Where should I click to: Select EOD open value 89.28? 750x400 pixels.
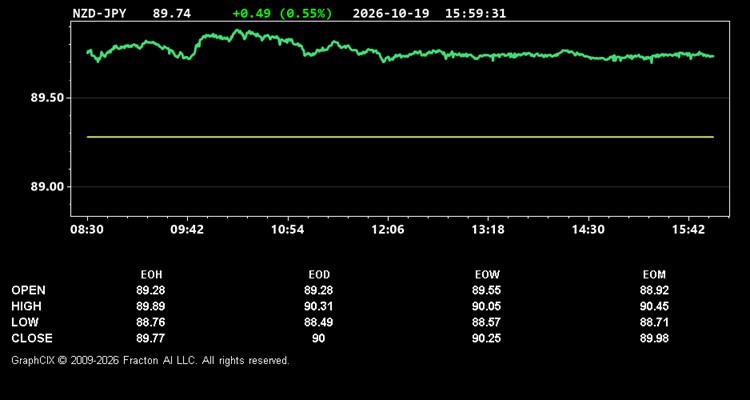point(319,290)
